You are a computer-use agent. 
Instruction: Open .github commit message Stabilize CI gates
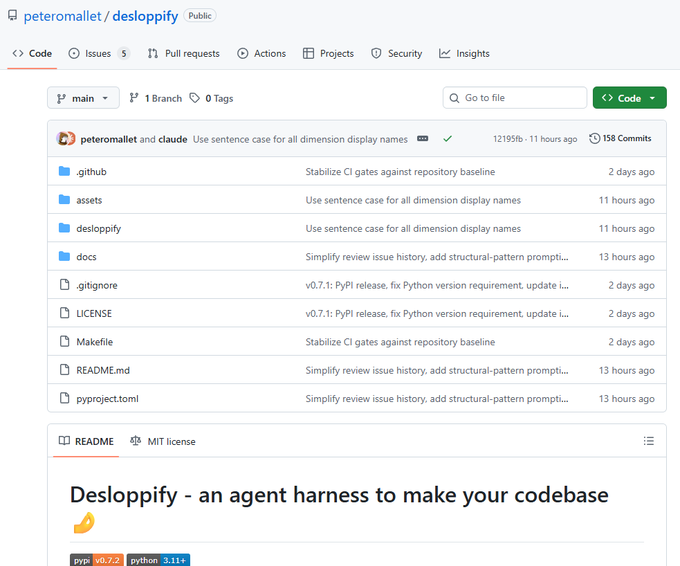tap(400, 172)
